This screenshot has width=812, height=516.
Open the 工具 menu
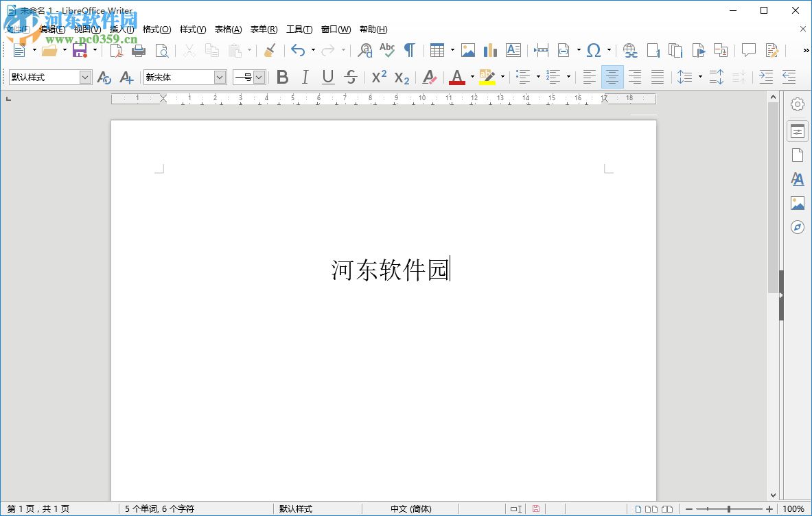coord(299,29)
